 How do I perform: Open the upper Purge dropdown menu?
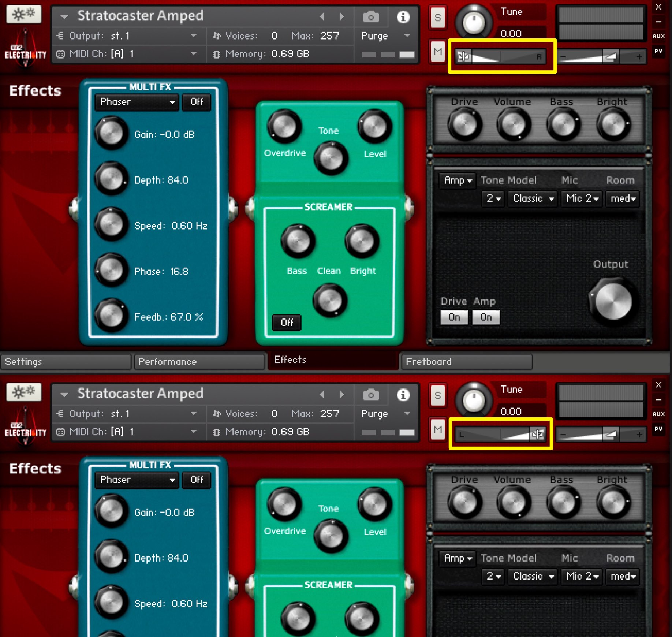click(385, 36)
